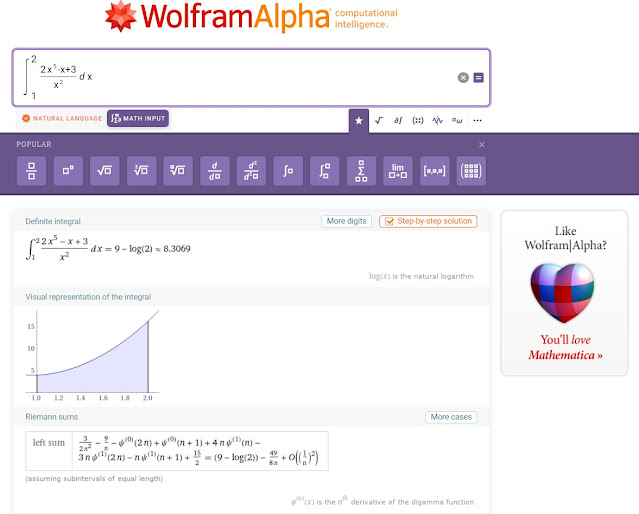Insert a fraction template
639x514 pixels.
point(31,171)
